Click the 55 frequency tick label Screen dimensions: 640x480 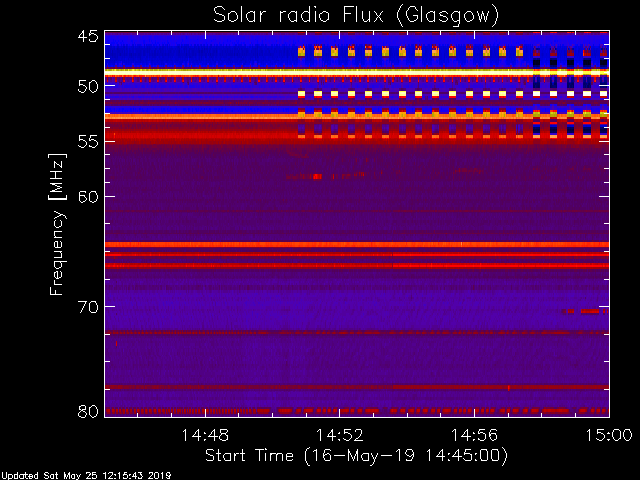88,142
